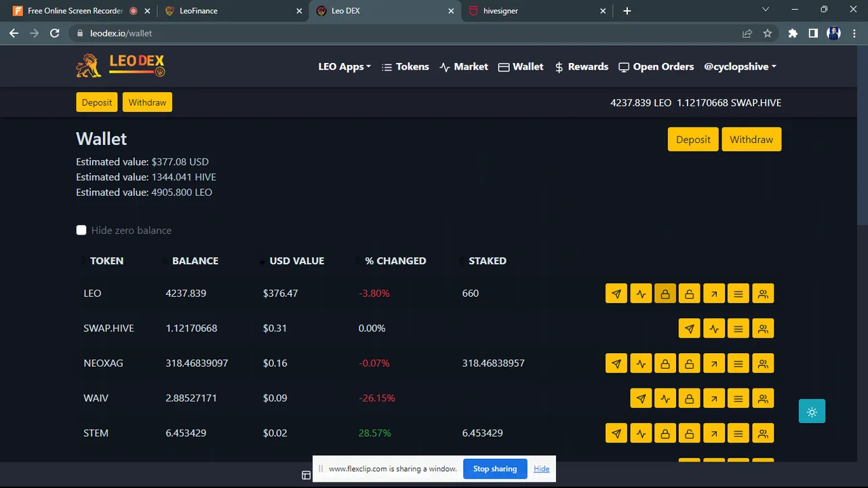Bookmark this page with the star icon

pyautogui.click(x=768, y=33)
